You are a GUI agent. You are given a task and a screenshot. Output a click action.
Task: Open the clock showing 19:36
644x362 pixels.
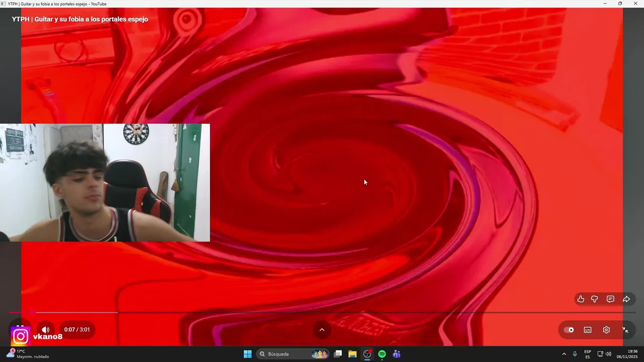(x=627, y=354)
